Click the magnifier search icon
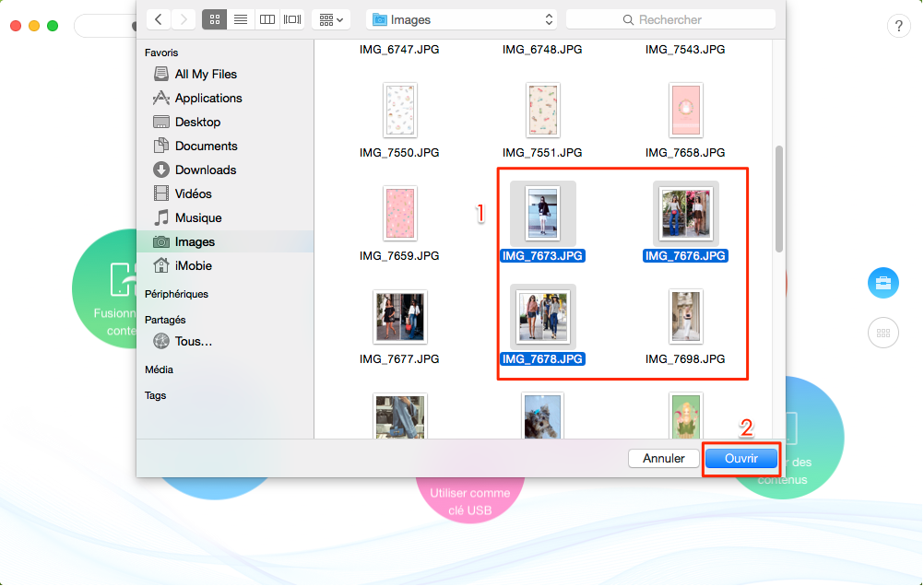The width and height of the screenshot is (924, 586). 628,20
